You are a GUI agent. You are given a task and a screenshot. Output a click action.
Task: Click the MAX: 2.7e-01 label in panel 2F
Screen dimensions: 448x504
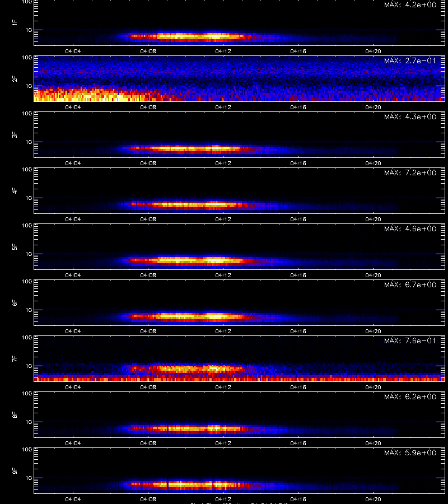pyautogui.click(x=410, y=60)
